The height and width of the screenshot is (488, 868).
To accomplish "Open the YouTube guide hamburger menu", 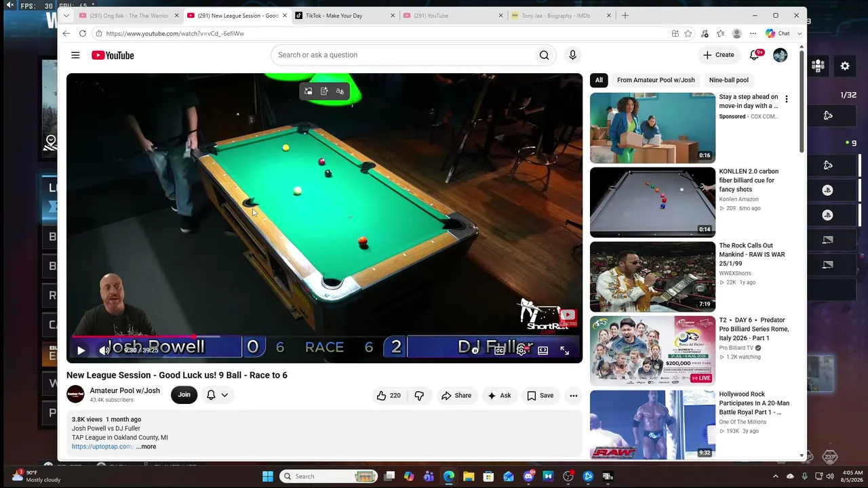I will click(75, 55).
